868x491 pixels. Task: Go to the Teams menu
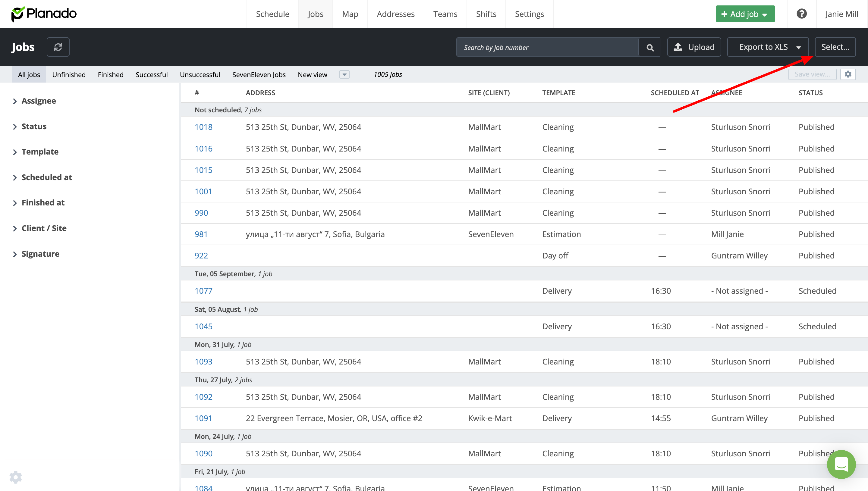(x=445, y=14)
